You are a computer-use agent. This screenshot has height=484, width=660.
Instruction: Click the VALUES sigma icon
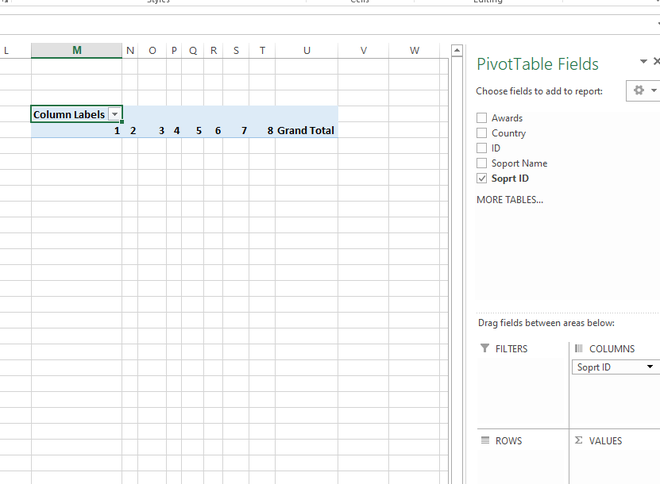[x=579, y=440]
